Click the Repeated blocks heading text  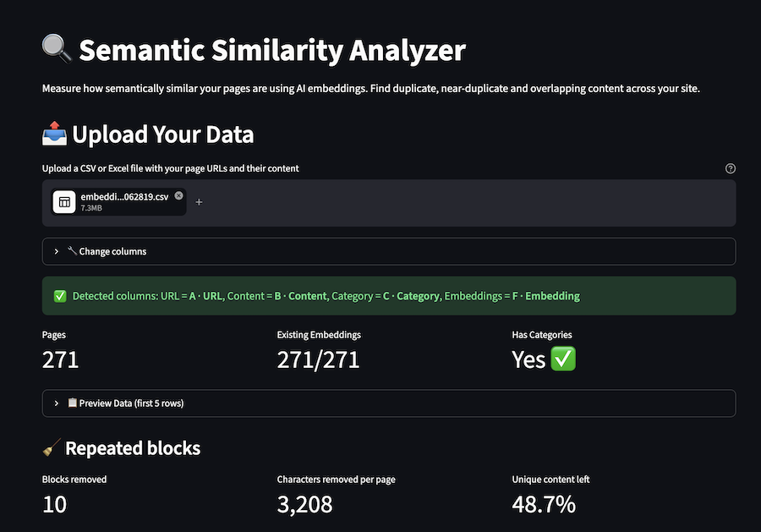click(133, 448)
